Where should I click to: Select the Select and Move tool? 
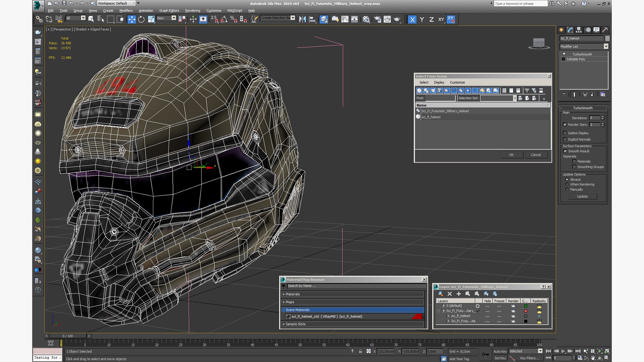point(131,19)
